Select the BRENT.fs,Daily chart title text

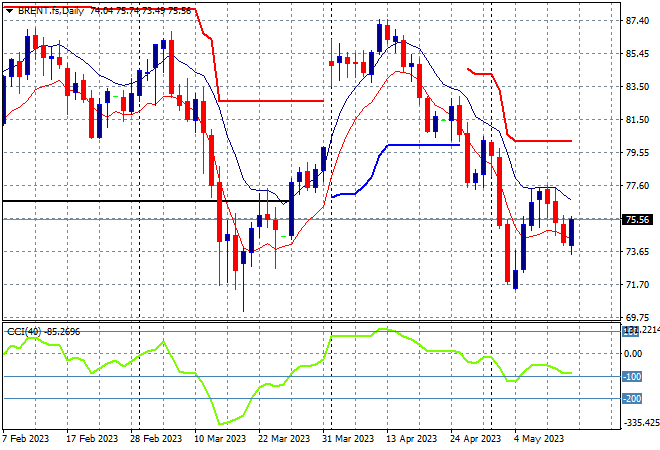pyautogui.click(x=51, y=11)
